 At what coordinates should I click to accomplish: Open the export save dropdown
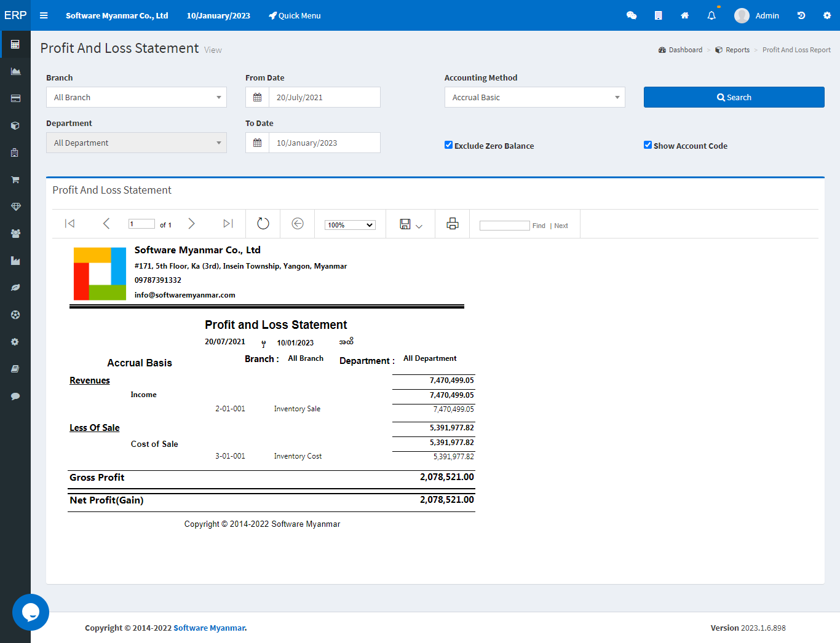point(411,224)
